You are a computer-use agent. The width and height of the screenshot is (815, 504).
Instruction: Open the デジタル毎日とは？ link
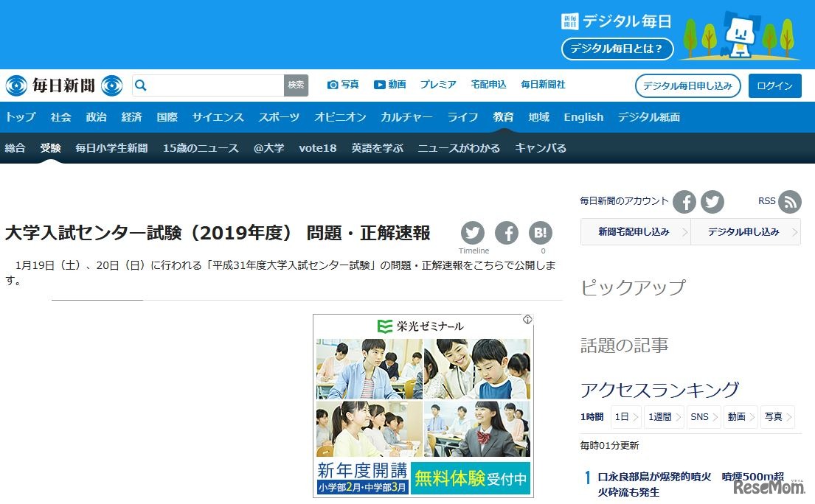617,49
